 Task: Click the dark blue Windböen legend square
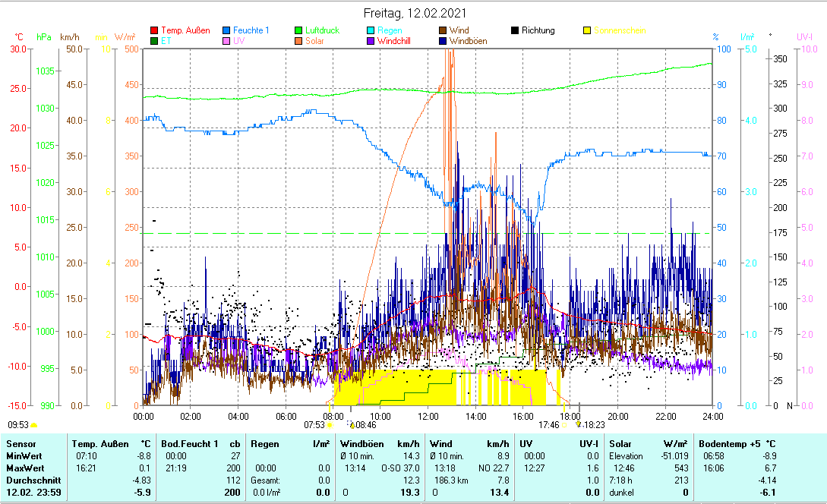(x=443, y=41)
